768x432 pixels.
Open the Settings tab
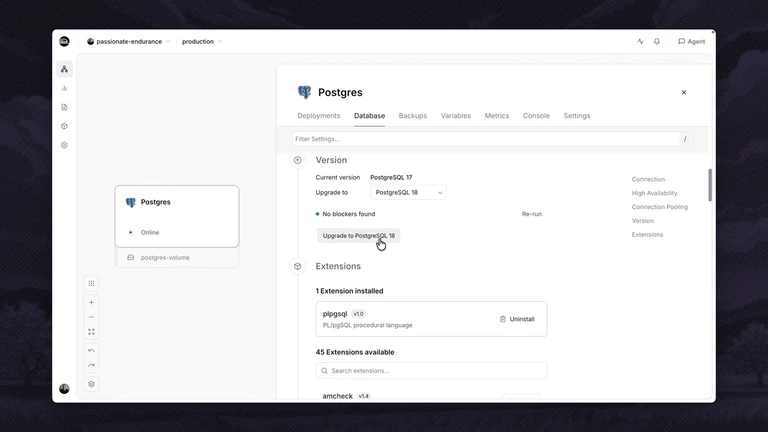point(576,116)
